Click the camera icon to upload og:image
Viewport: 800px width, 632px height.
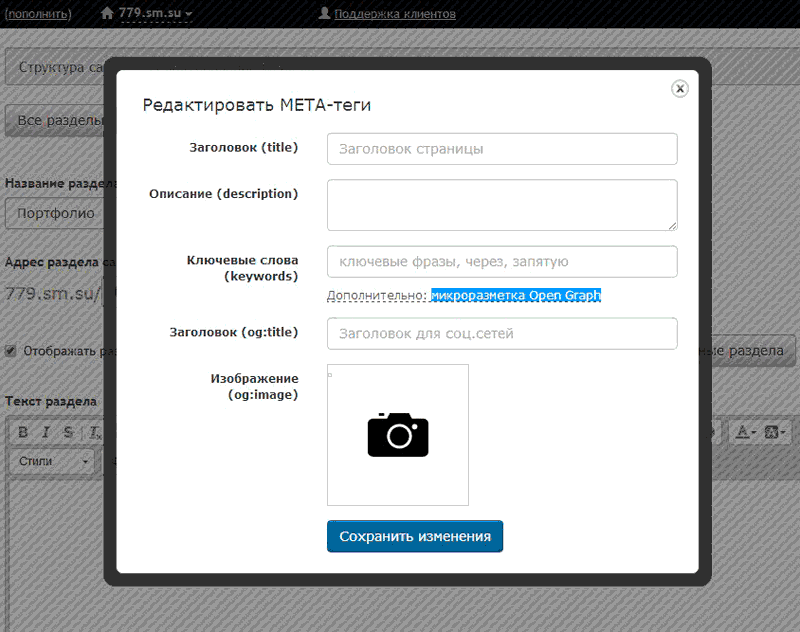(x=397, y=435)
